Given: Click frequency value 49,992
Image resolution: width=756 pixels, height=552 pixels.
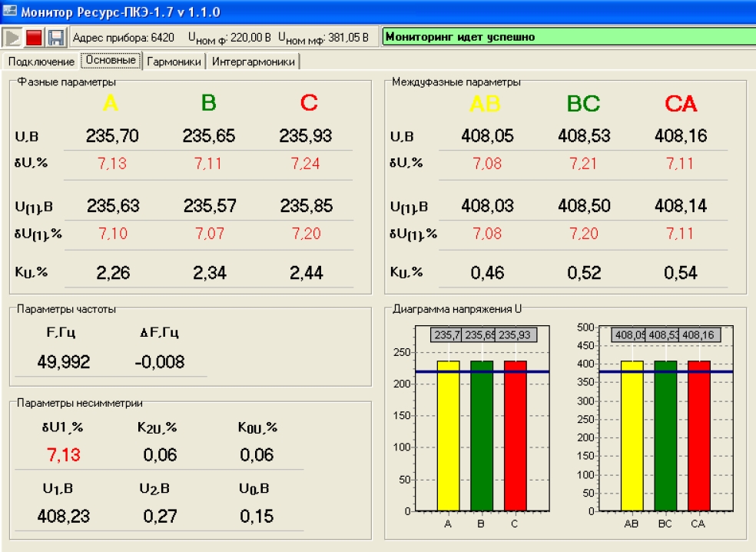Looking at the screenshot, I should coord(64,362).
